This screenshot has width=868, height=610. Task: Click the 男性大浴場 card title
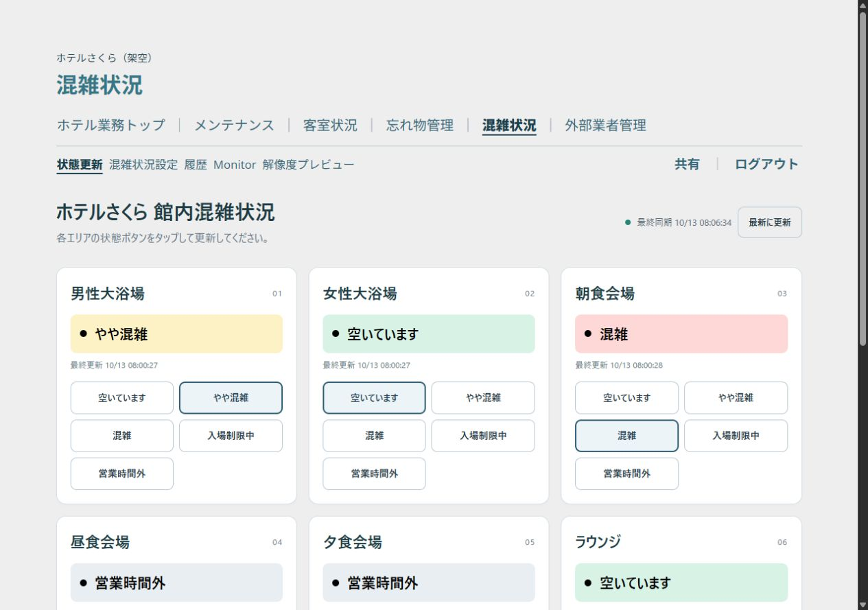pos(108,294)
